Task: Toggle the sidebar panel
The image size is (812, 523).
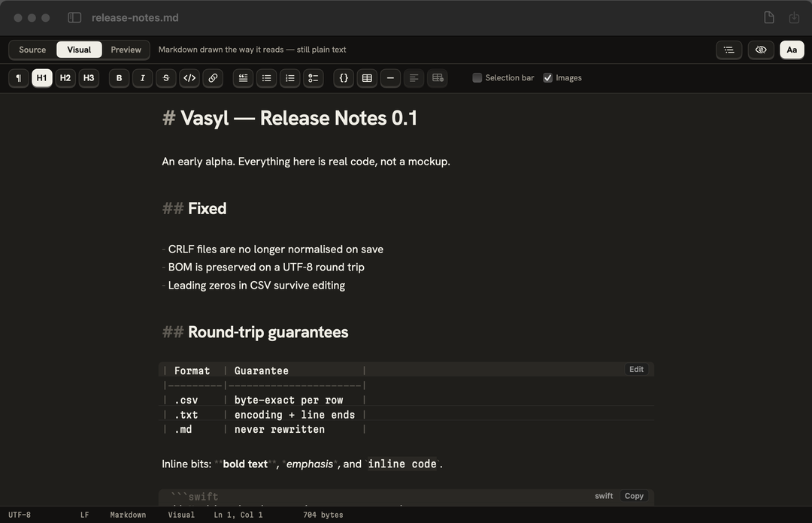Action: point(74,17)
